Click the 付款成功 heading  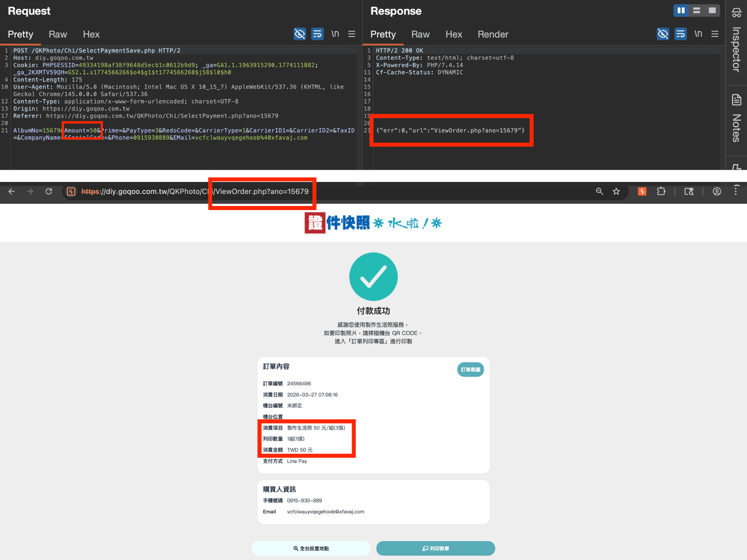pyautogui.click(x=373, y=311)
